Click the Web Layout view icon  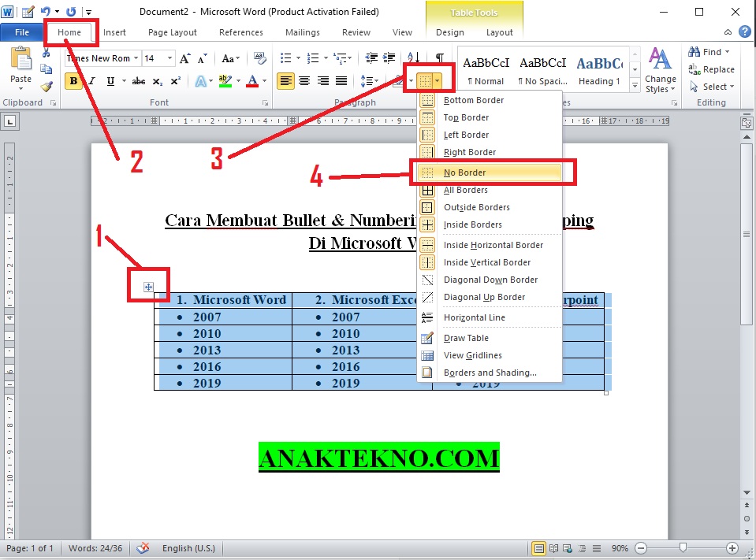pos(568,548)
